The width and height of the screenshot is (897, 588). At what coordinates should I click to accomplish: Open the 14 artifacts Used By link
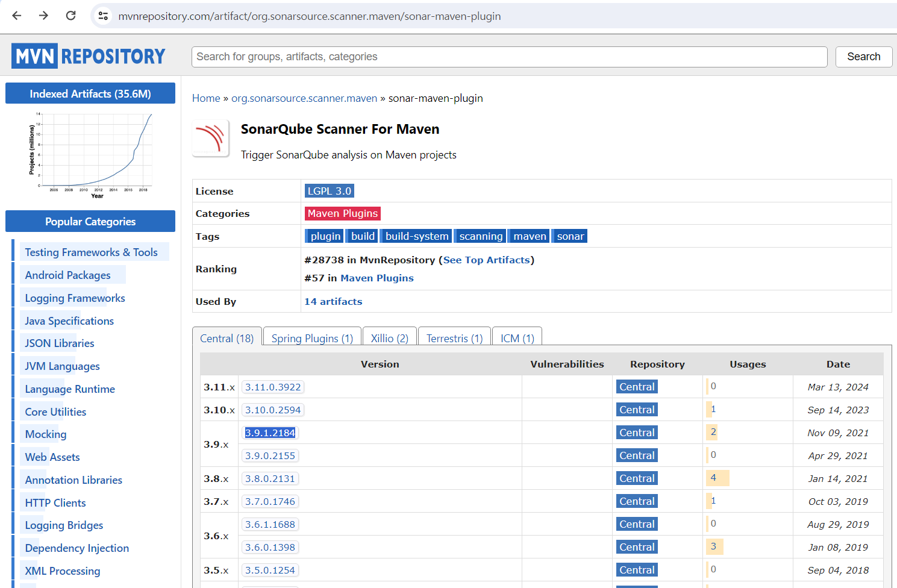coord(333,301)
